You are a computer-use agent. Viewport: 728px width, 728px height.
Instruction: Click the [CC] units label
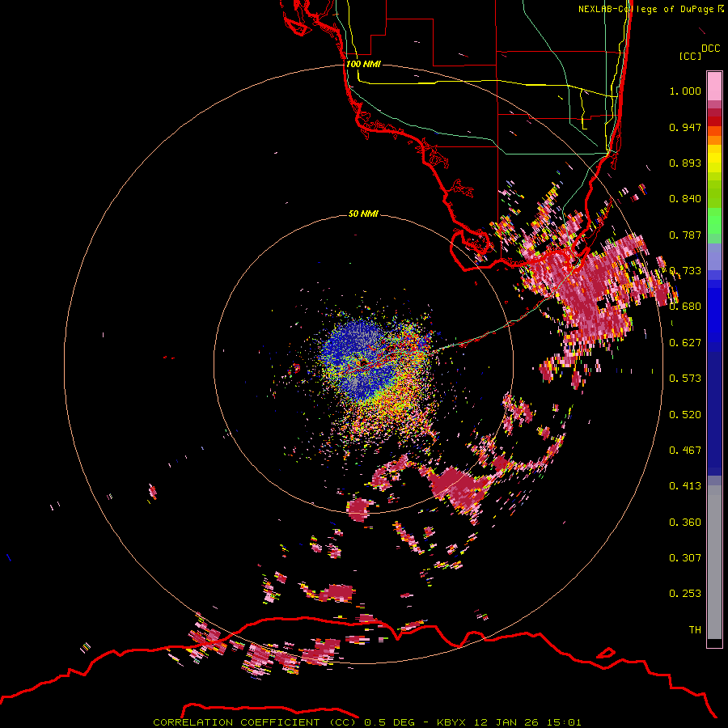point(691,56)
